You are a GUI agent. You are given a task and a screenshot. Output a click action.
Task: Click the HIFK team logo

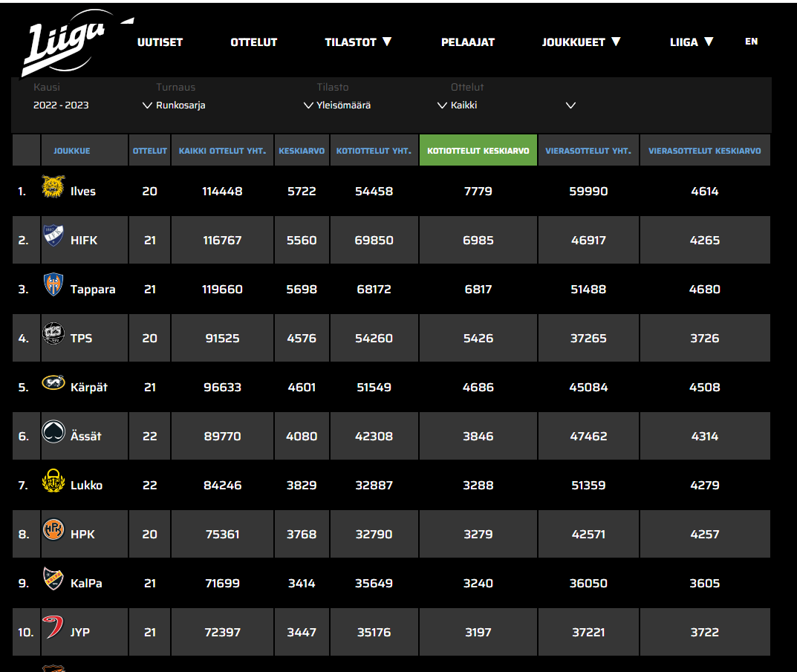click(53, 235)
